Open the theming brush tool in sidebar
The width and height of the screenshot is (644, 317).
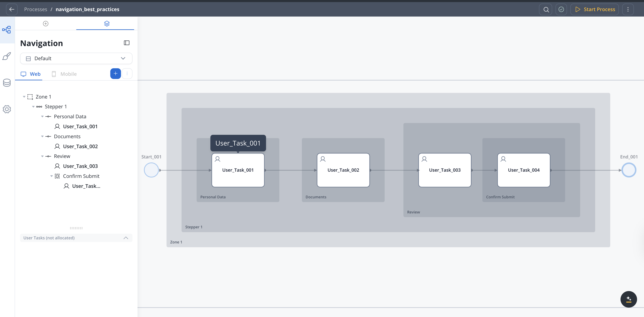(x=7, y=56)
